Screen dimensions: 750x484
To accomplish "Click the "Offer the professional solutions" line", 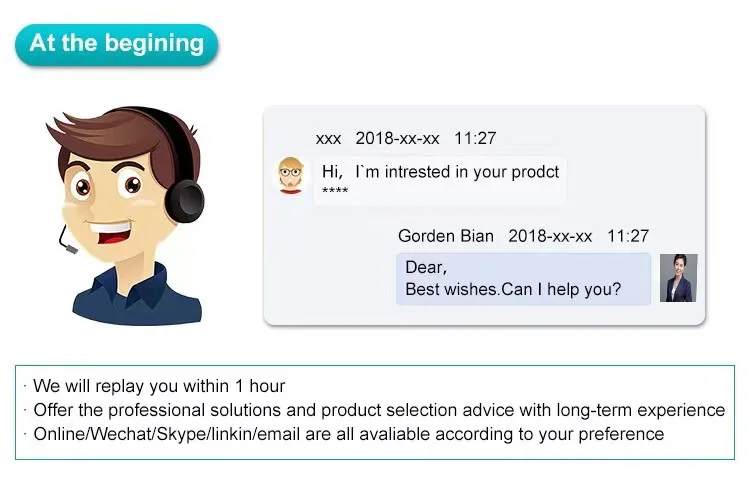I will [379, 410].
